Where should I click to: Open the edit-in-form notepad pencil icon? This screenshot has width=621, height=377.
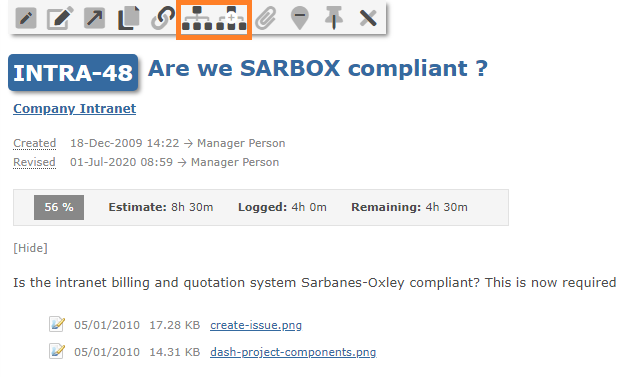coord(60,18)
